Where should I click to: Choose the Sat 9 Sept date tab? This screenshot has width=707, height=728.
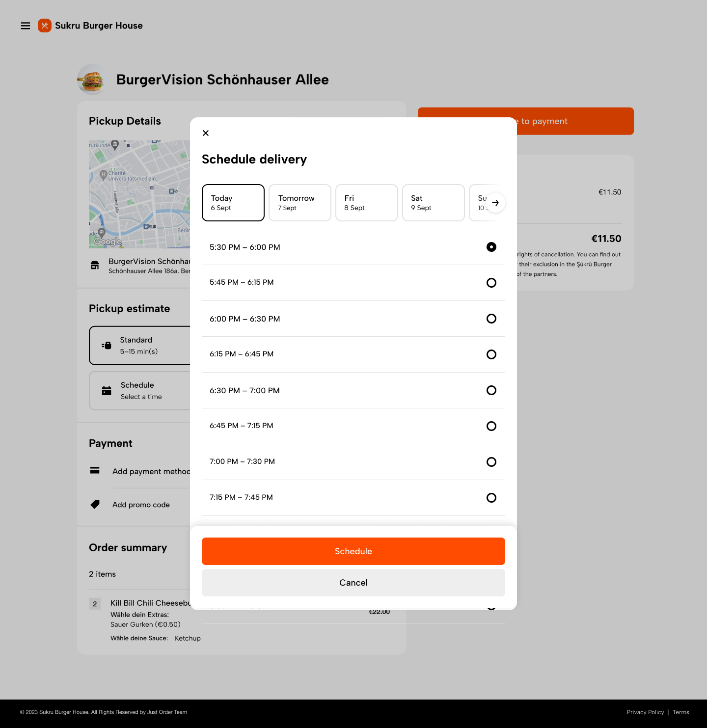(x=433, y=203)
